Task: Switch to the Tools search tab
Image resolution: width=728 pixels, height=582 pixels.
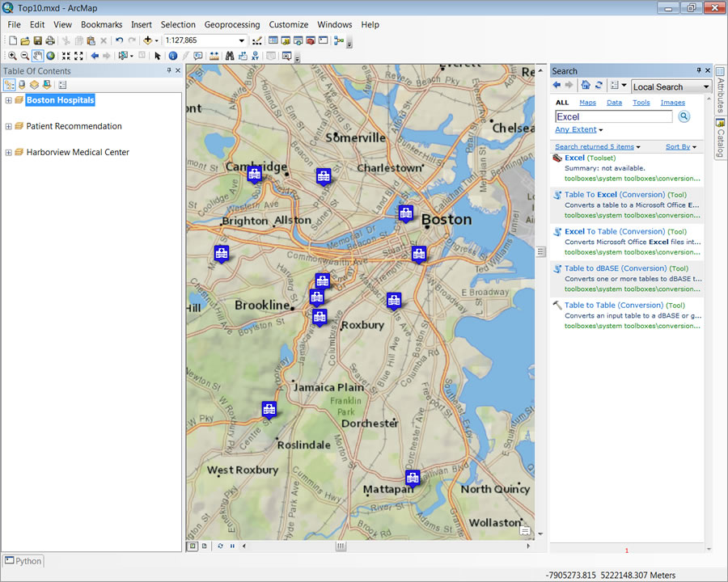Action: (641, 103)
